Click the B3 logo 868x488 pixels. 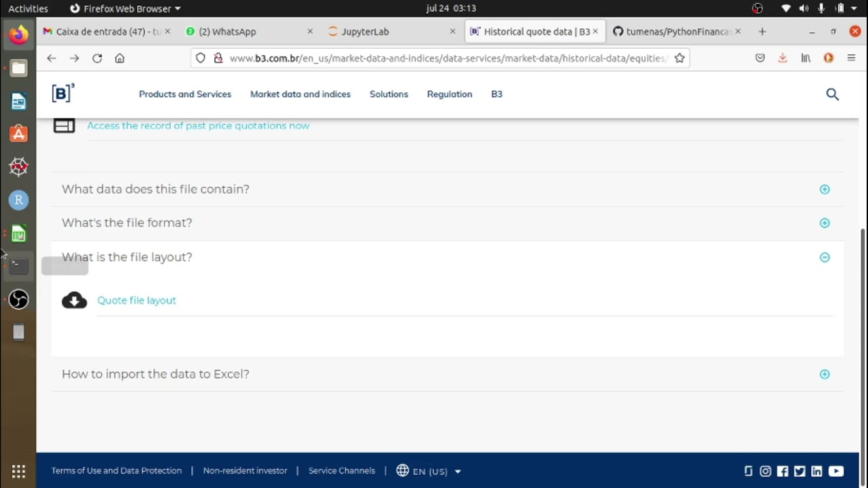pyautogui.click(x=62, y=94)
